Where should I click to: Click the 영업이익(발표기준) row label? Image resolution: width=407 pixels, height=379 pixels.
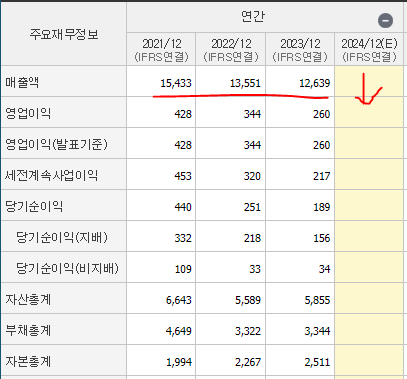(x=56, y=144)
